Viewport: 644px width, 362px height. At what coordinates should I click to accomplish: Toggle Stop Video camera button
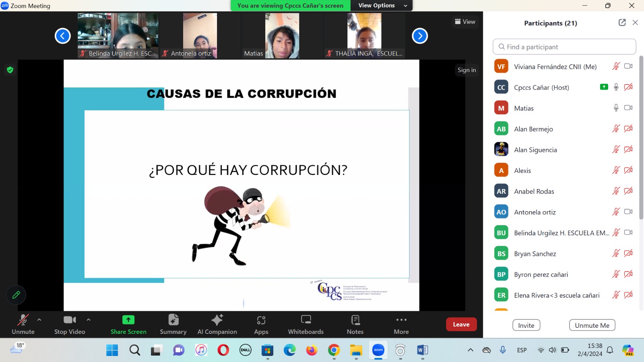70,324
